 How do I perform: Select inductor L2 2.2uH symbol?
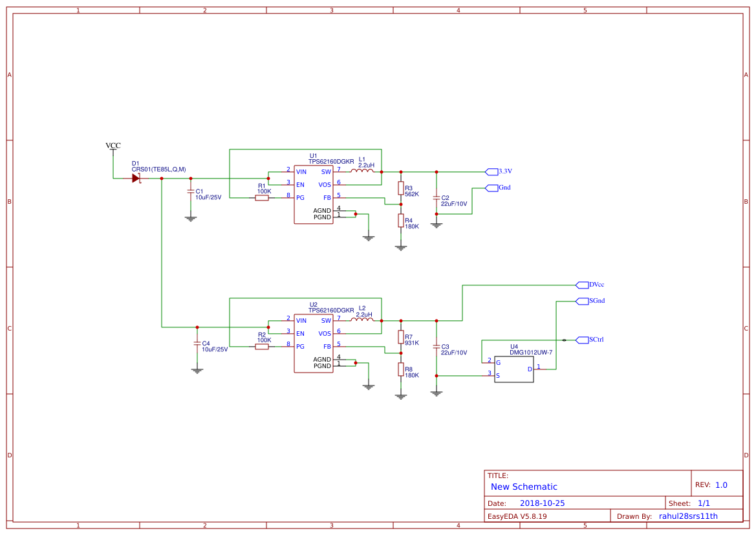(362, 320)
